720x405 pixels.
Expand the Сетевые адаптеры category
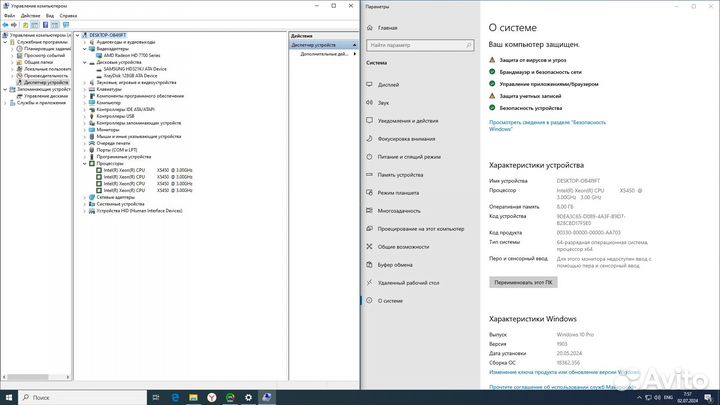(x=85, y=197)
